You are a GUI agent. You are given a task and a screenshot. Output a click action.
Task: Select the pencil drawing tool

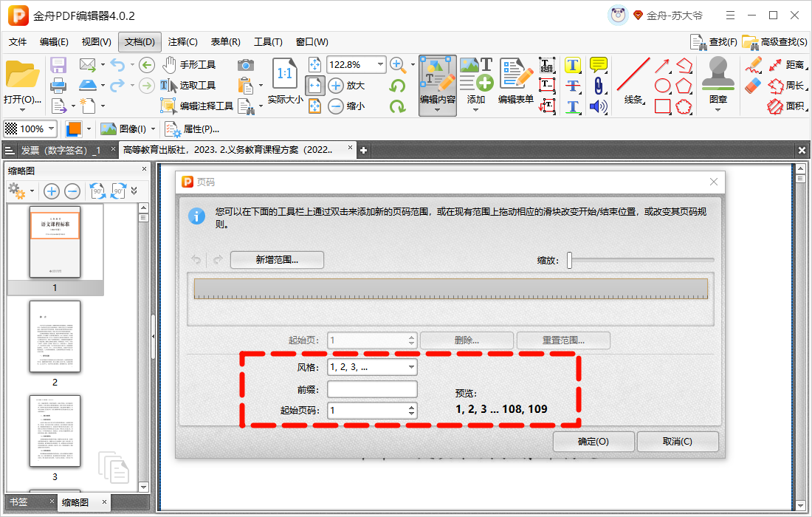point(753,65)
